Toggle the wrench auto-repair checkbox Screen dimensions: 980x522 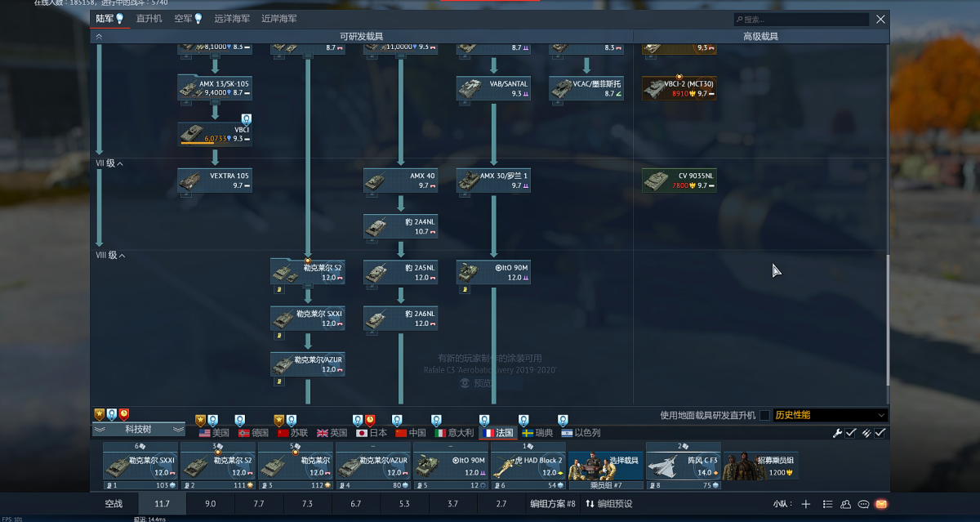coord(850,433)
